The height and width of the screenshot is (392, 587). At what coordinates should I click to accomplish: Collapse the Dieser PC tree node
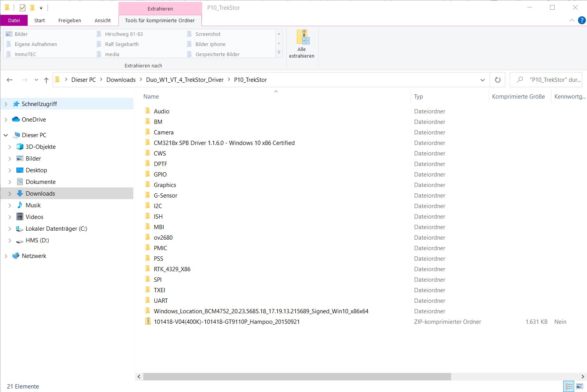(6, 135)
